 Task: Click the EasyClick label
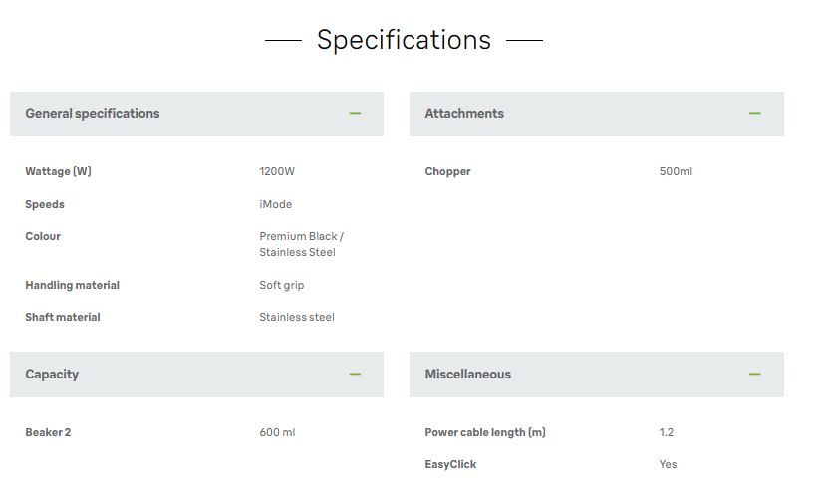coord(450,464)
